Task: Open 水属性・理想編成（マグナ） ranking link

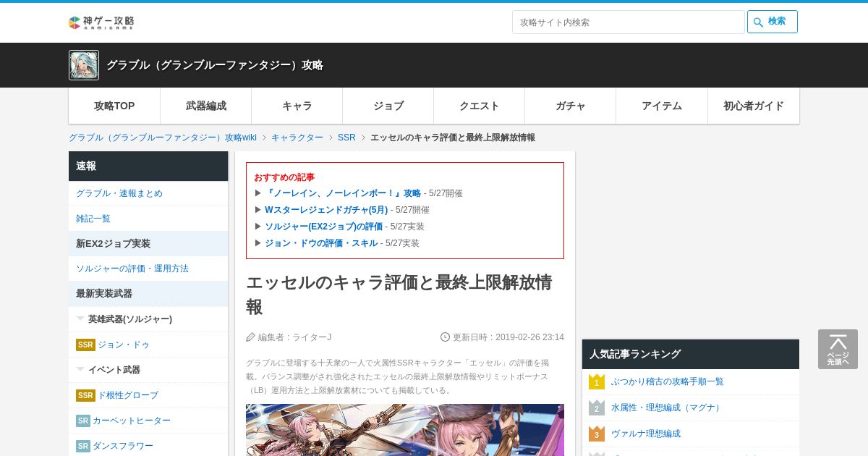Action: pos(668,408)
